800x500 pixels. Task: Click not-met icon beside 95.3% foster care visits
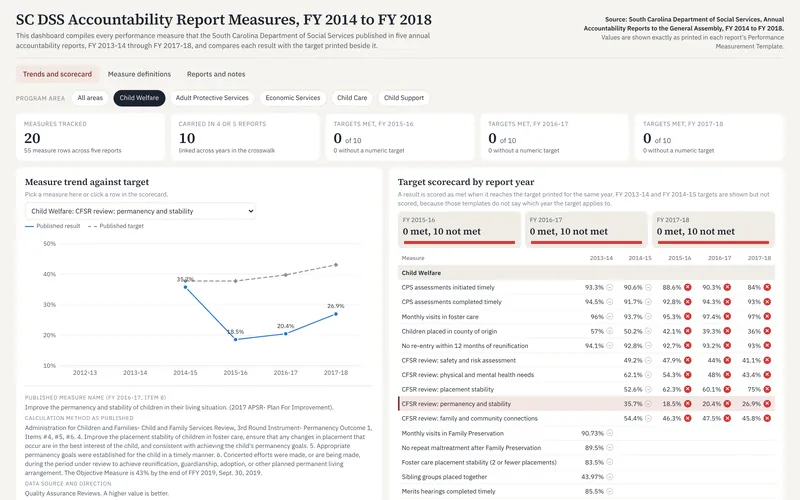click(688, 316)
